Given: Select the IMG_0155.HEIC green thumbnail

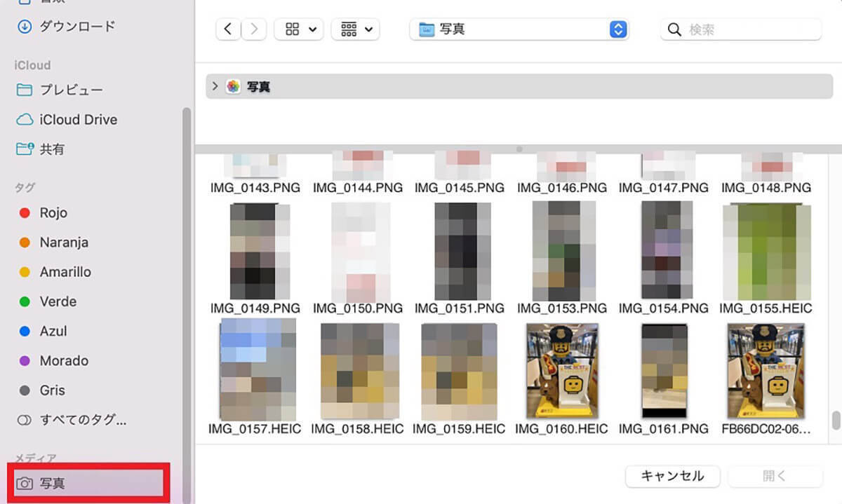Looking at the screenshot, I should point(766,251).
